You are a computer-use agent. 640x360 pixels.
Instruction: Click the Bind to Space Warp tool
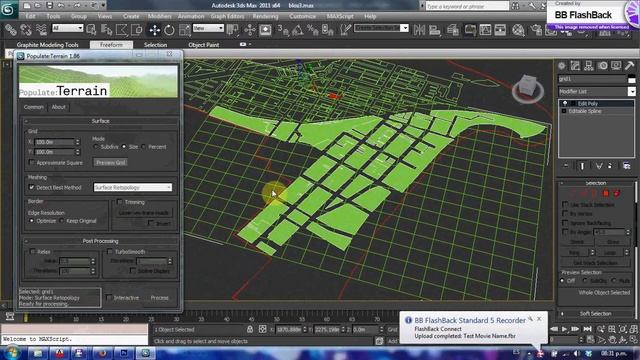point(41,30)
